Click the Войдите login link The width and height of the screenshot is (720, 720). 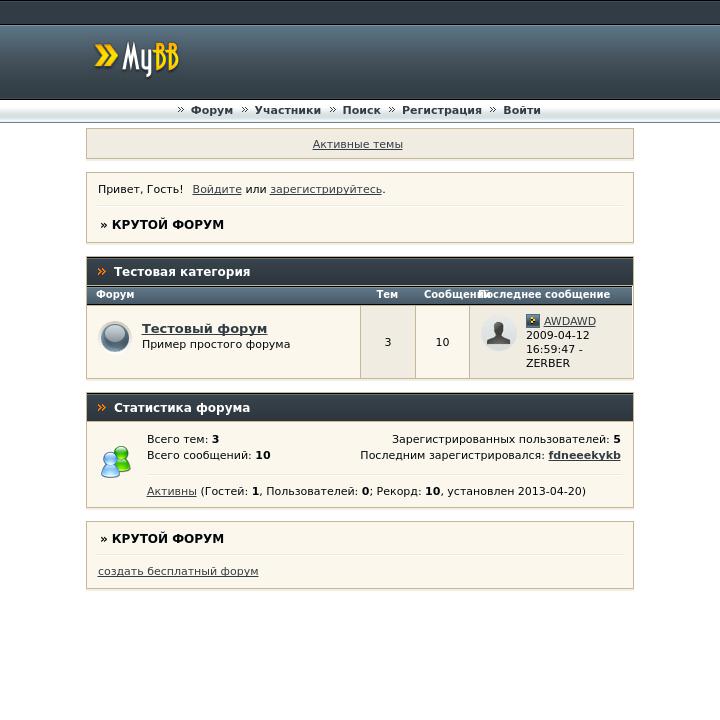pyautogui.click(x=217, y=189)
